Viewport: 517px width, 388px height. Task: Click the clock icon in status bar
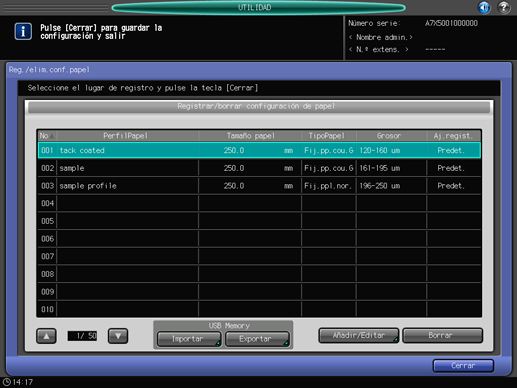[x=7, y=382]
